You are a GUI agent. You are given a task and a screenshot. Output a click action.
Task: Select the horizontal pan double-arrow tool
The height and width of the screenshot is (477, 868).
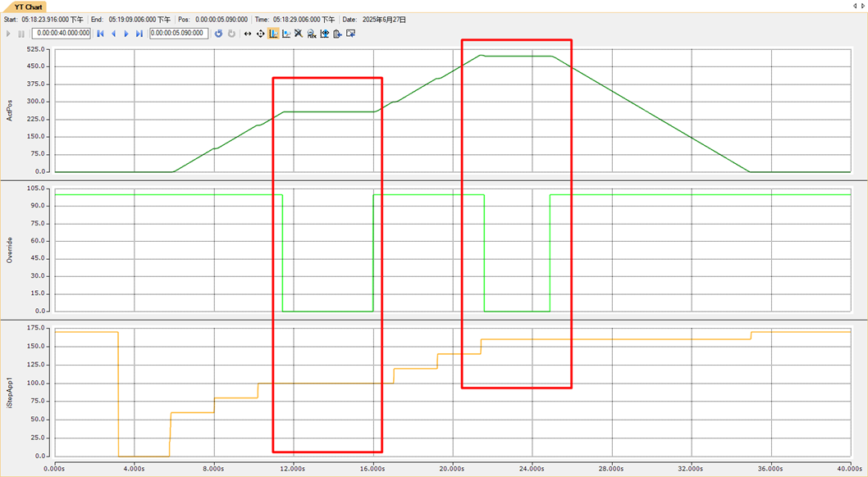(248, 34)
